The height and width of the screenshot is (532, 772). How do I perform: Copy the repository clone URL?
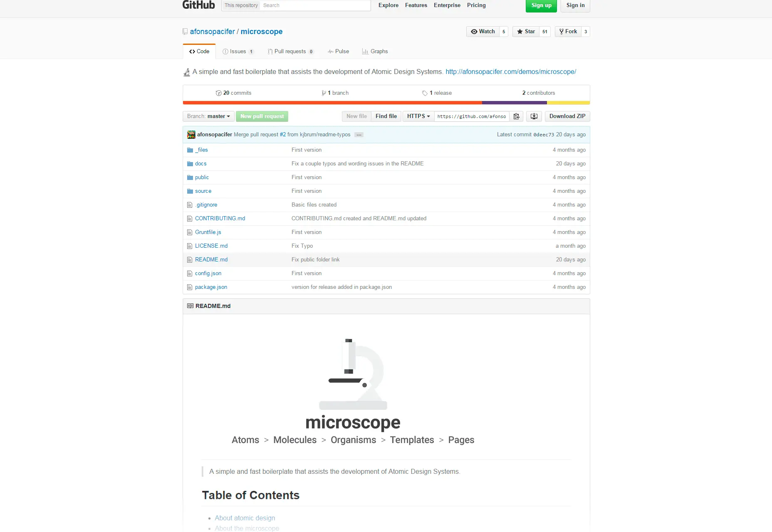(x=516, y=116)
